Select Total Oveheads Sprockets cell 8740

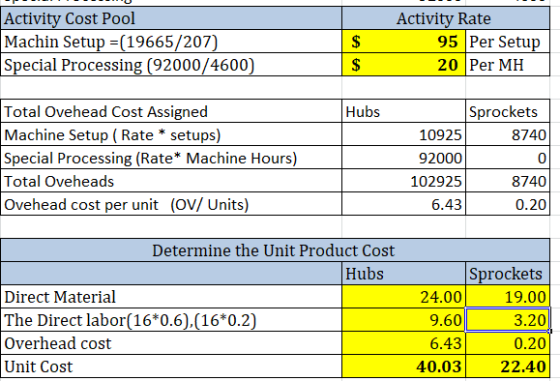508,181
